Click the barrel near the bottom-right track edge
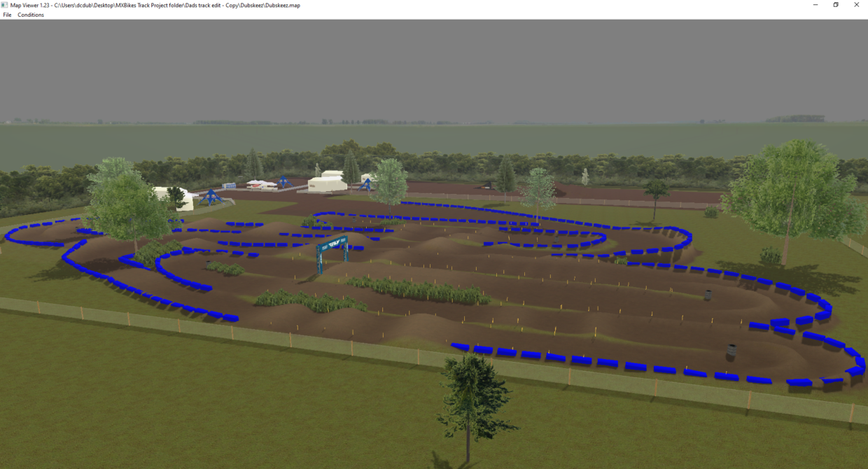Screen dimensions: 868x469 pos(731,351)
